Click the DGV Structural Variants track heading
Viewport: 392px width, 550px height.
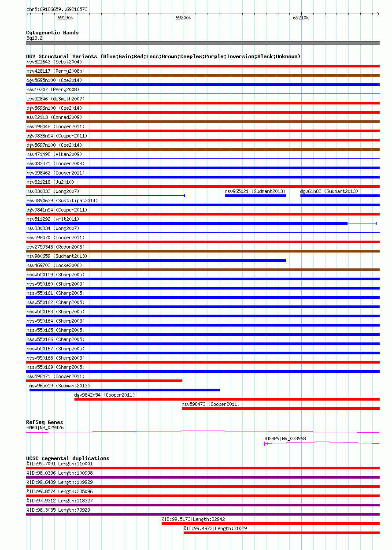click(x=163, y=56)
